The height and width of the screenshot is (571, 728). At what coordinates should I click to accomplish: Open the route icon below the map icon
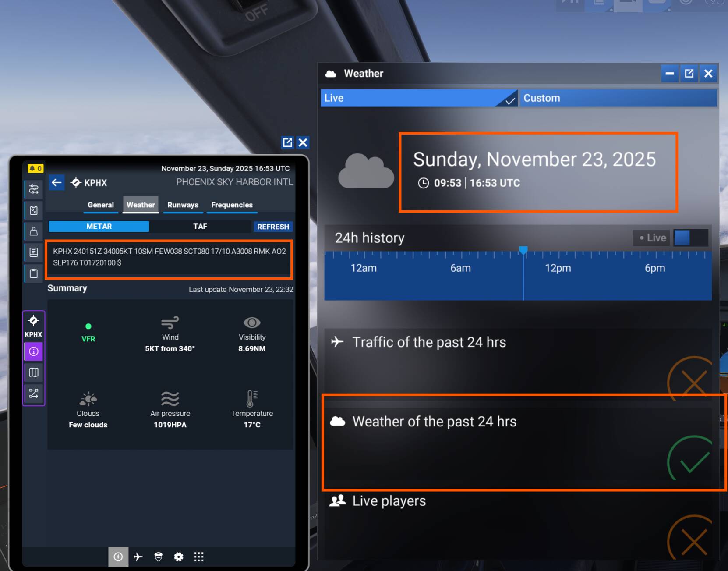34,393
